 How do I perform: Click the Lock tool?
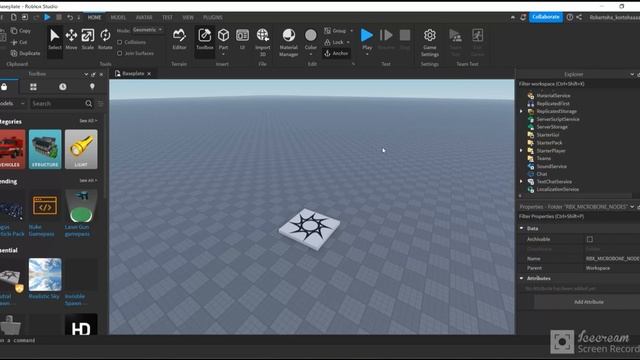coord(334,42)
